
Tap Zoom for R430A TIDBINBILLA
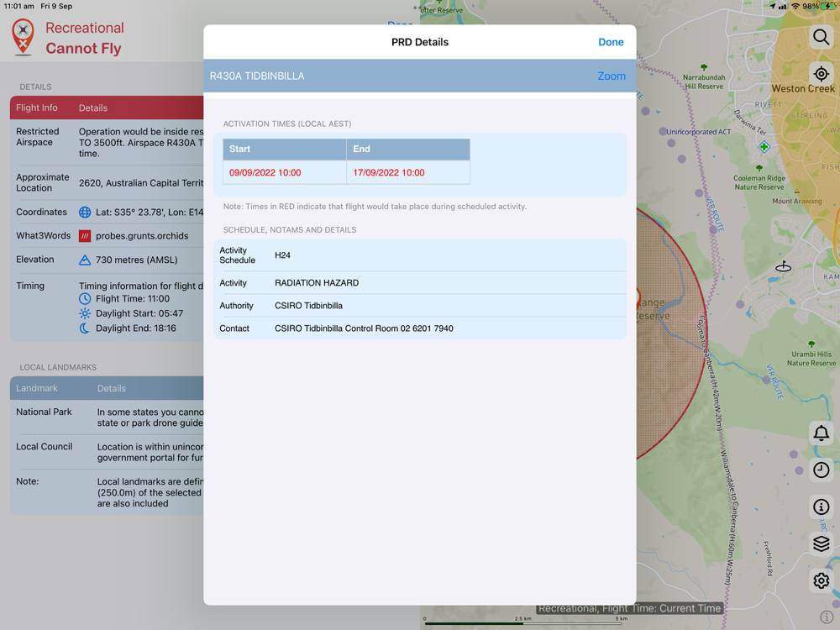(612, 76)
